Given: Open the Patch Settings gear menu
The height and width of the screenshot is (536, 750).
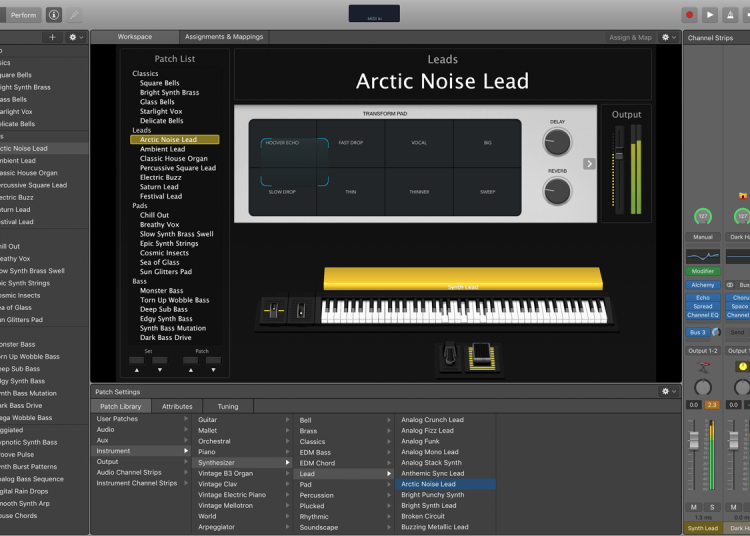Looking at the screenshot, I should click(x=668, y=391).
